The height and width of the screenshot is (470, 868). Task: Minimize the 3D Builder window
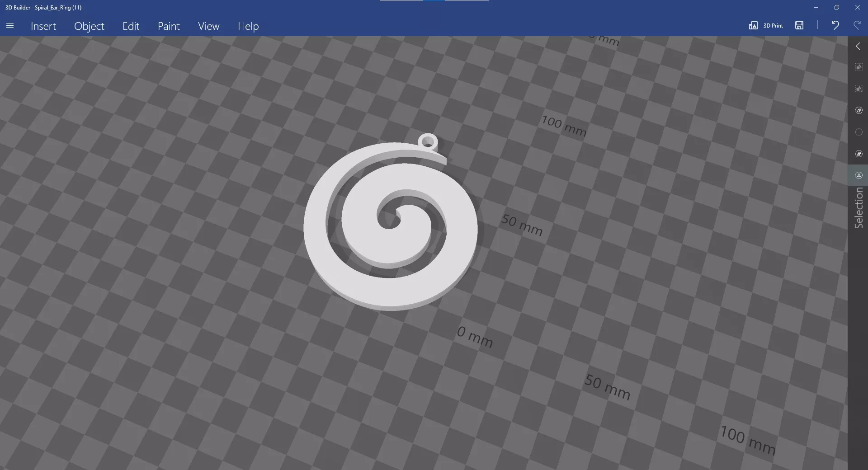[x=816, y=7]
